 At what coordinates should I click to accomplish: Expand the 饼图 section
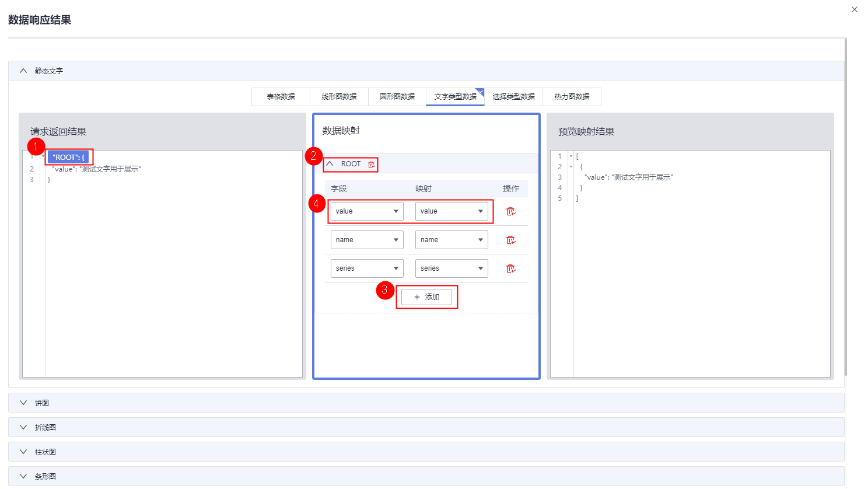click(23, 403)
